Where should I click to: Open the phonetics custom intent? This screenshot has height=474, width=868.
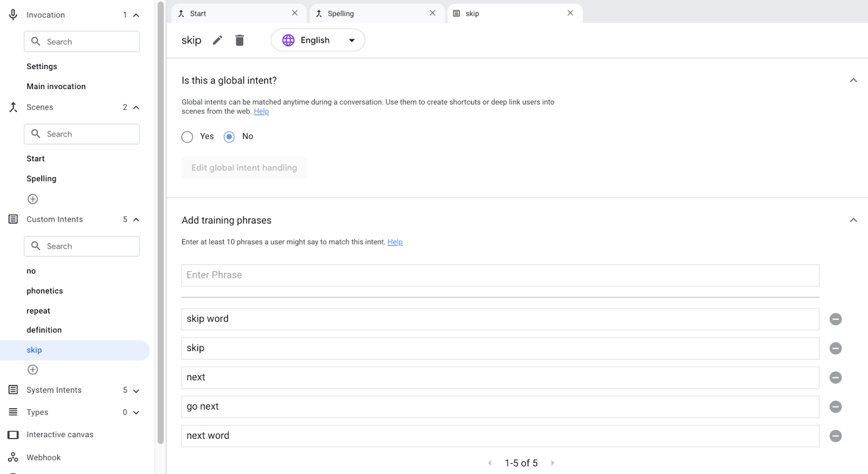(x=44, y=291)
